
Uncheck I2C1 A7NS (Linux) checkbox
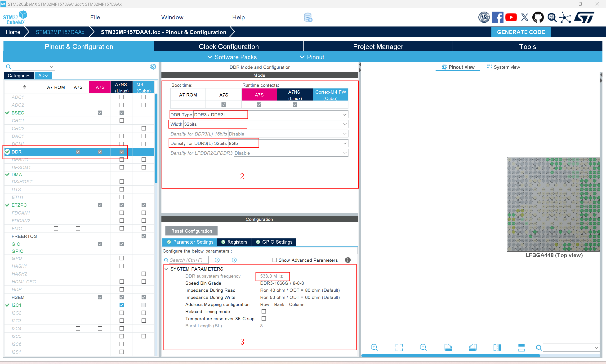click(x=121, y=305)
